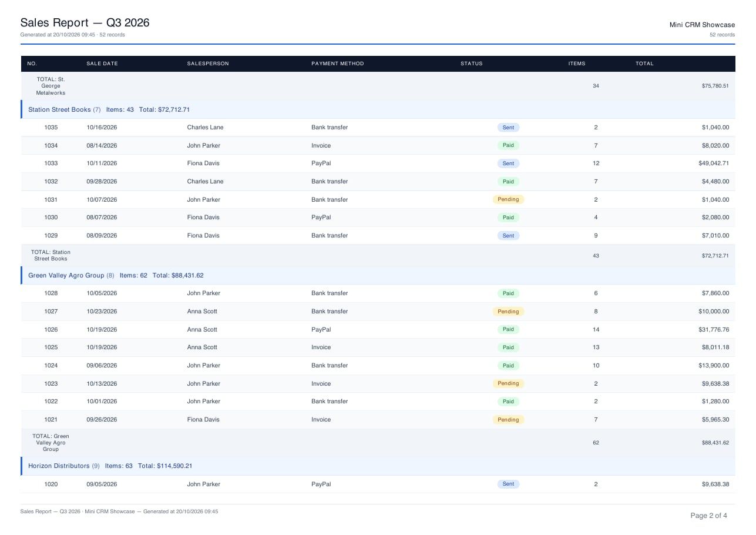756x535 pixels.
Task: Click the "NO." column header
Action: pyautogui.click(x=32, y=63)
